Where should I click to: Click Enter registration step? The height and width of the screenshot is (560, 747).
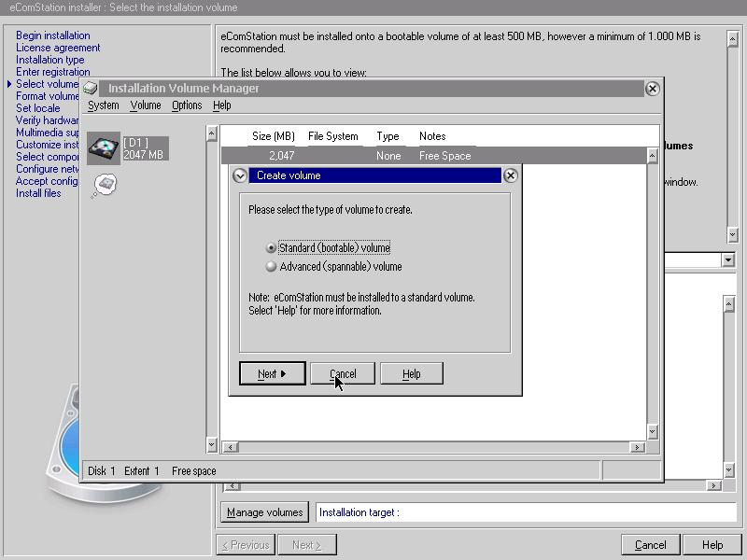click(53, 72)
